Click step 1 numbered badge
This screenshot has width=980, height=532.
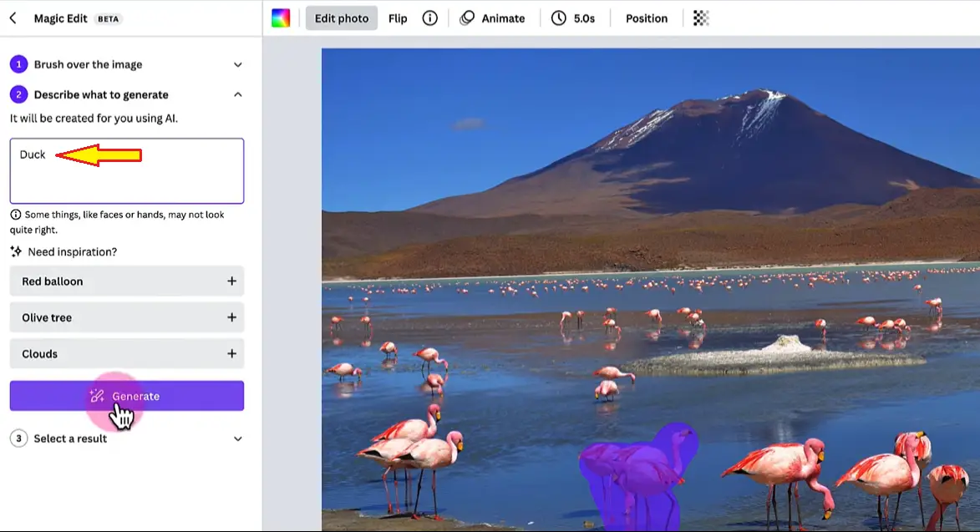pos(18,63)
